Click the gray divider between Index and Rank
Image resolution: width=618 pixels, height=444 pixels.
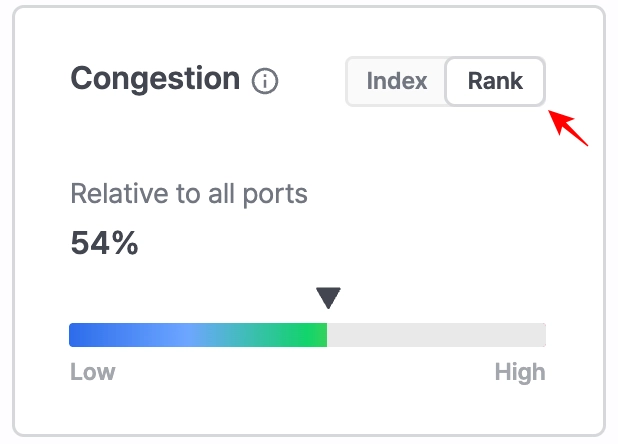pos(445,81)
